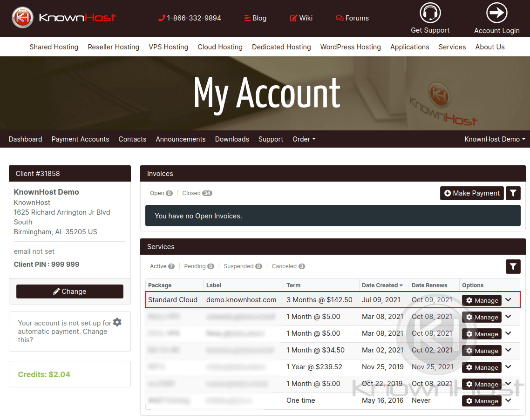Expand the Mar 02, 2021 service row
Screen dimensions: 530x420
point(509,350)
